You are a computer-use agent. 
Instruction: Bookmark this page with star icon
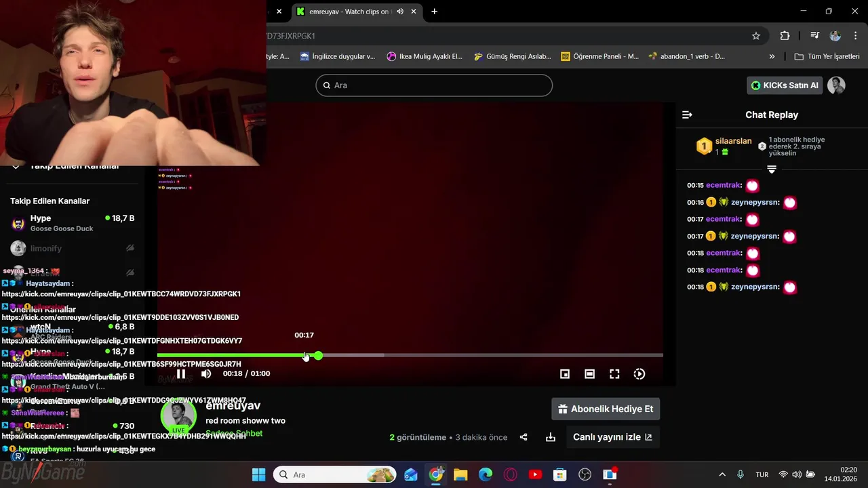756,36
